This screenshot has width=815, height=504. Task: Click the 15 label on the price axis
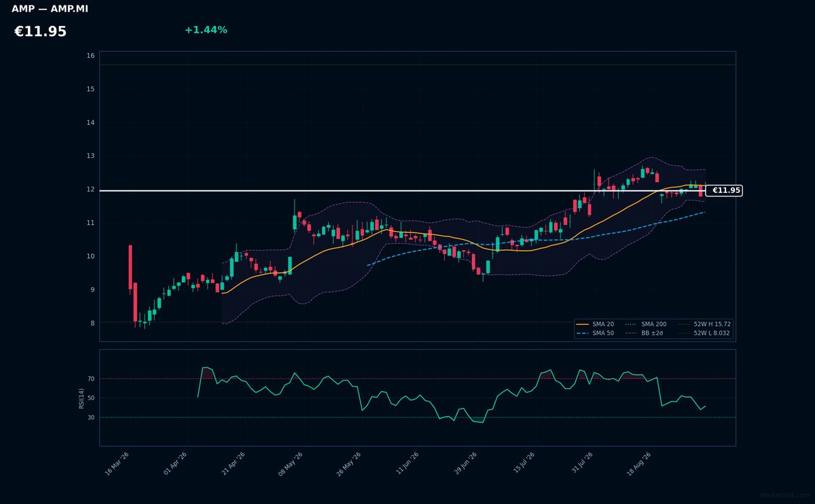pos(90,89)
